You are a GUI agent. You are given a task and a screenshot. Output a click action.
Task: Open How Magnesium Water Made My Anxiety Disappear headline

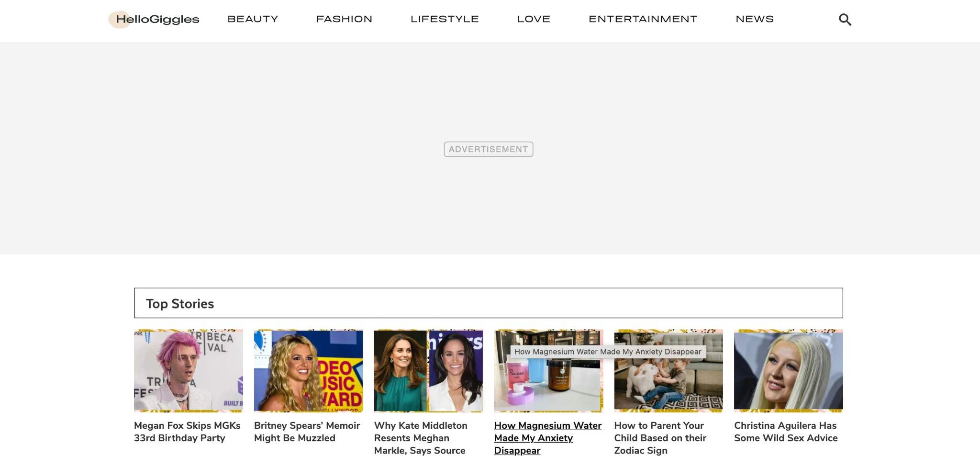pos(547,438)
